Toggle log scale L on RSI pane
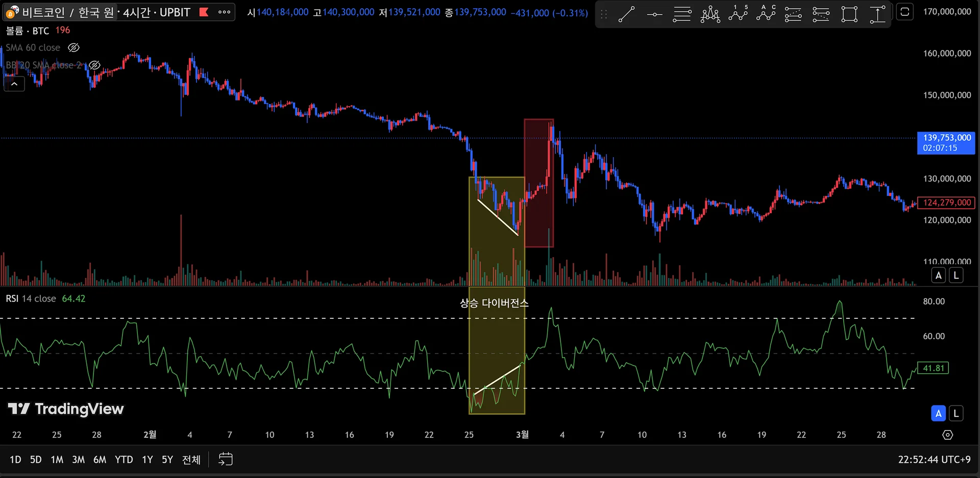The height and width of the screenshot is (478, 980). click(956, 414)
